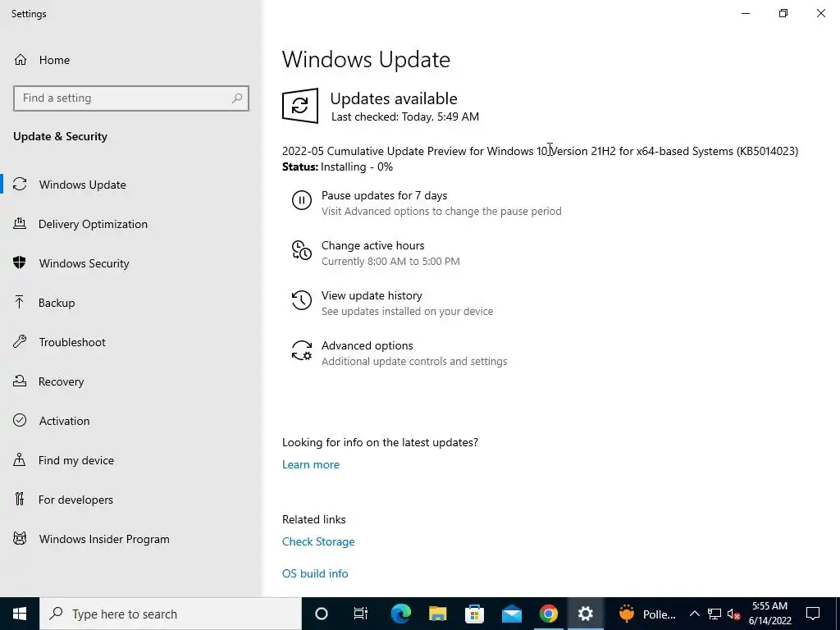Image resolution: width=840 pixels, height=630 pixels.
Task: Click the Windows Insider Program cat icon
Action: [20, 539]
